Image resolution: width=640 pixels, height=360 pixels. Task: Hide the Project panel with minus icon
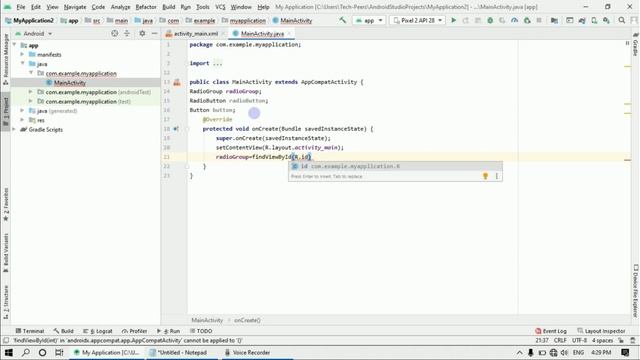pyautogui.click(x=155, y=33)
